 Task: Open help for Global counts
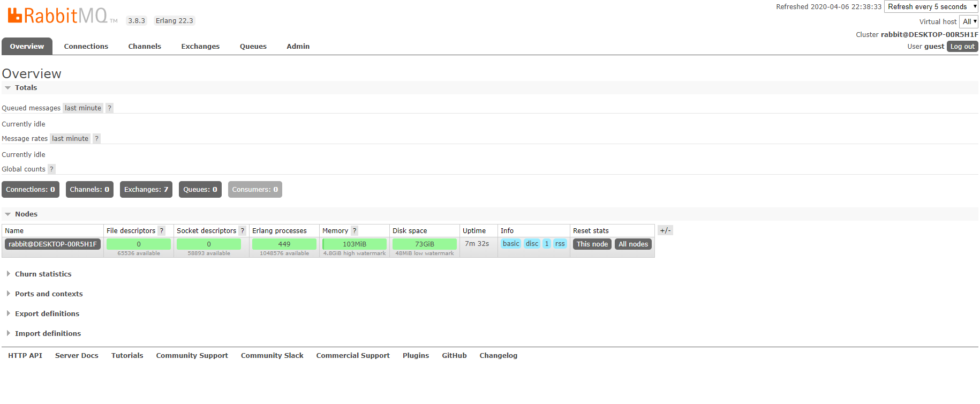click(x=51, y=169)
